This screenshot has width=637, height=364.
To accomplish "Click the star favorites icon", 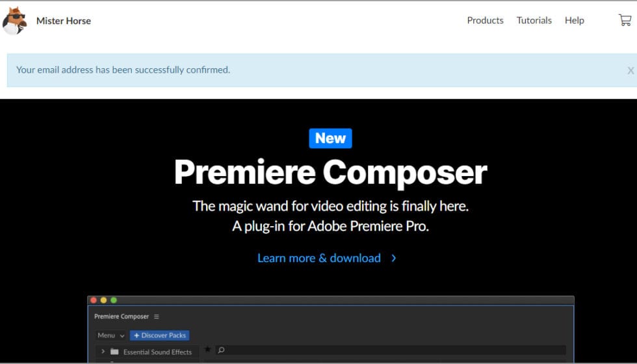I will pyautogui.click(x=207, y=350).
